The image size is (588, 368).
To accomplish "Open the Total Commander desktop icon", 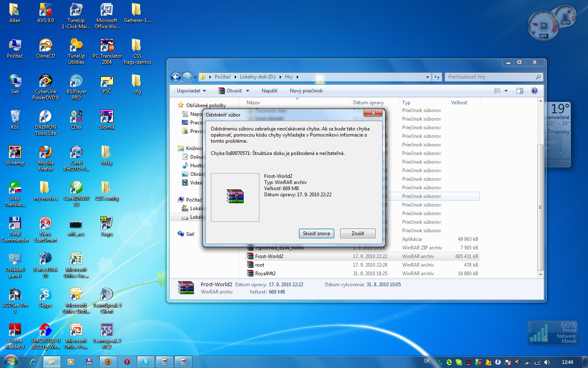I will (x=15, y=229).
